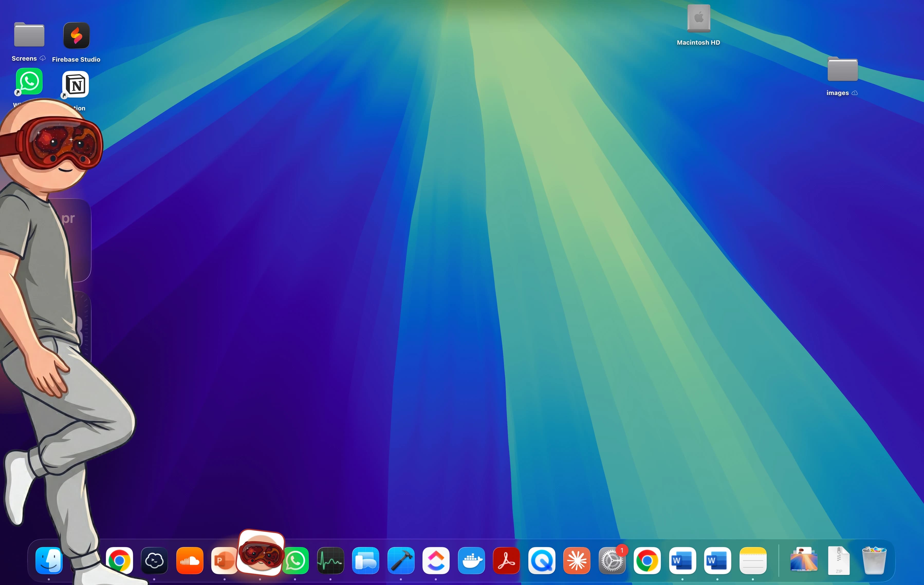The width and height of the screenshot is (924, 585).
Task: Open the Notes app from dock
Action: coord(753,560)
